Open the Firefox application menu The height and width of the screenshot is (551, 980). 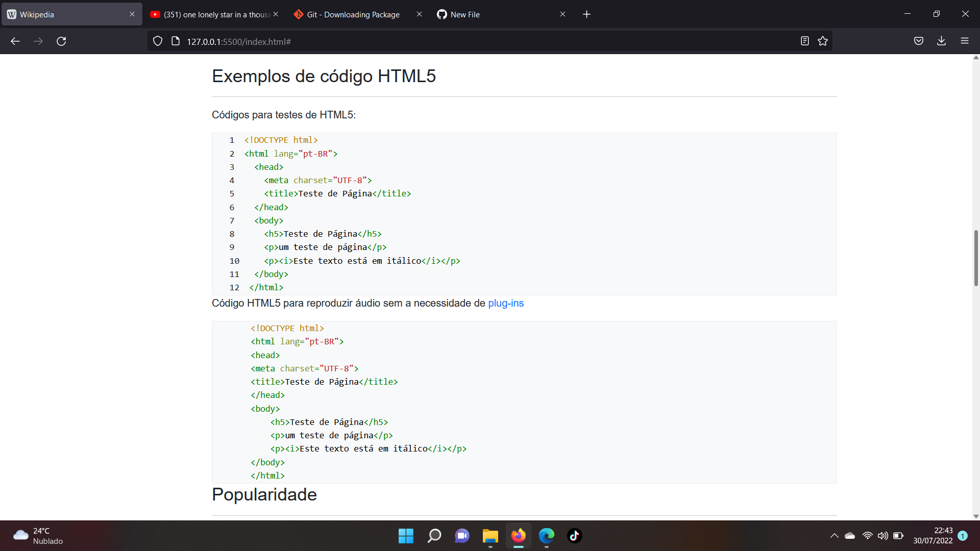pos(965,41)
